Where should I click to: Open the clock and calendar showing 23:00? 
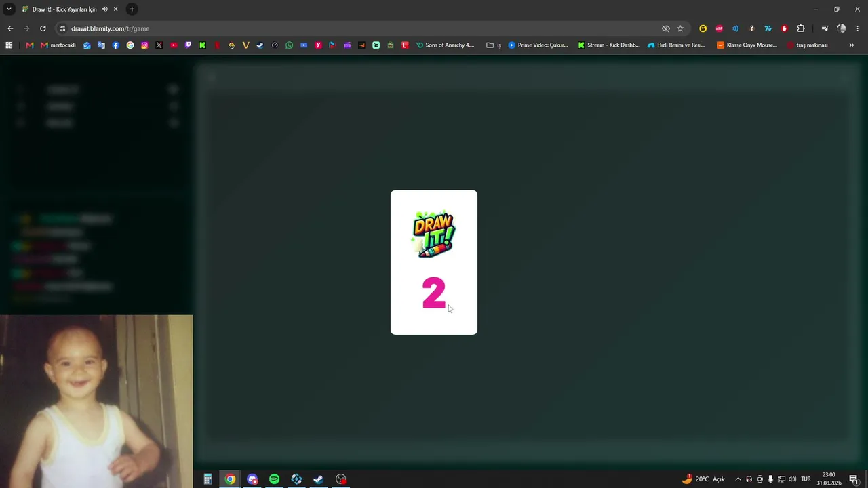coord(829,479)
